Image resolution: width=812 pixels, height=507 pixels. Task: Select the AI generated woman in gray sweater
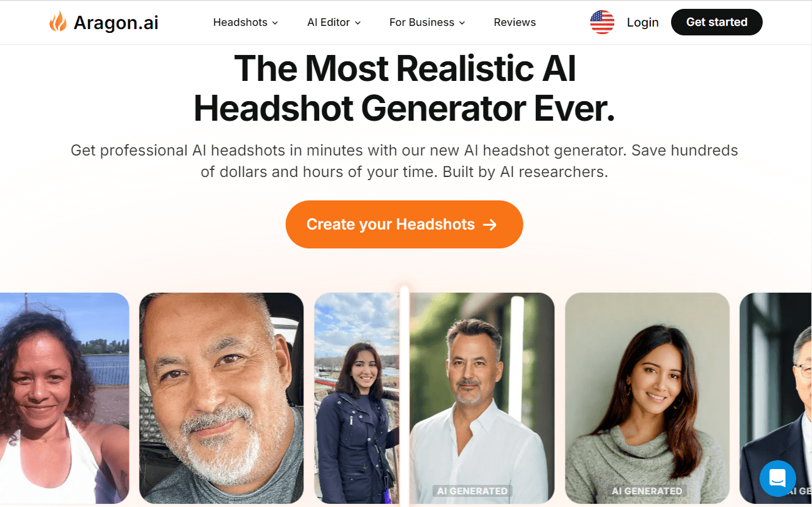647,398
